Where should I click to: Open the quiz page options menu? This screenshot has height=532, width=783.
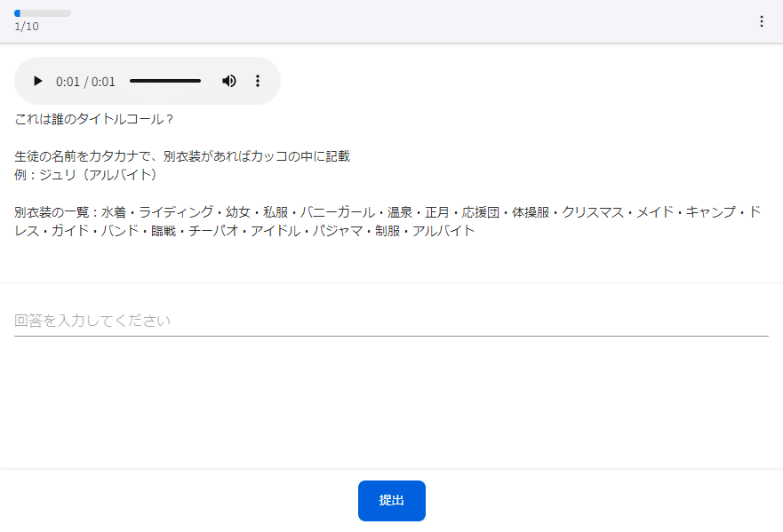tap(761, 21)
